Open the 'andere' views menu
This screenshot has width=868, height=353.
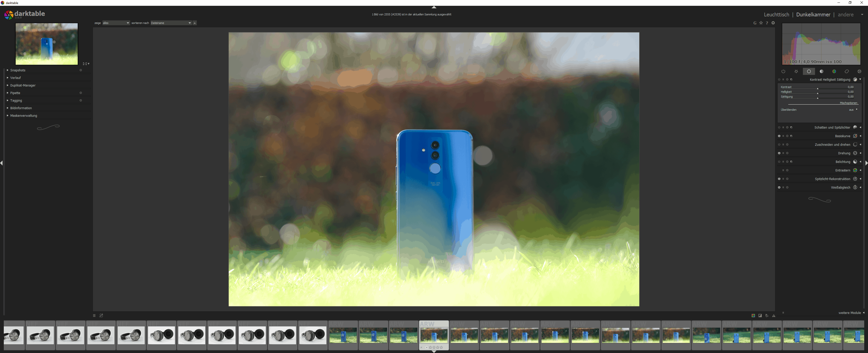point(846,14)
